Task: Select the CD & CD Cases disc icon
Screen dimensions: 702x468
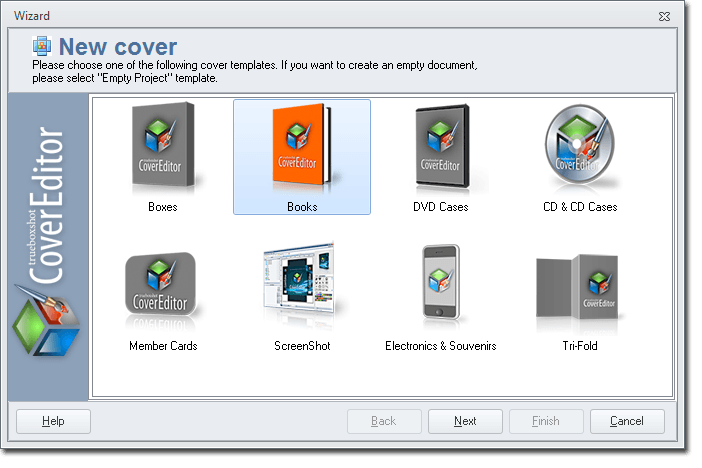Action: [579, 148]
